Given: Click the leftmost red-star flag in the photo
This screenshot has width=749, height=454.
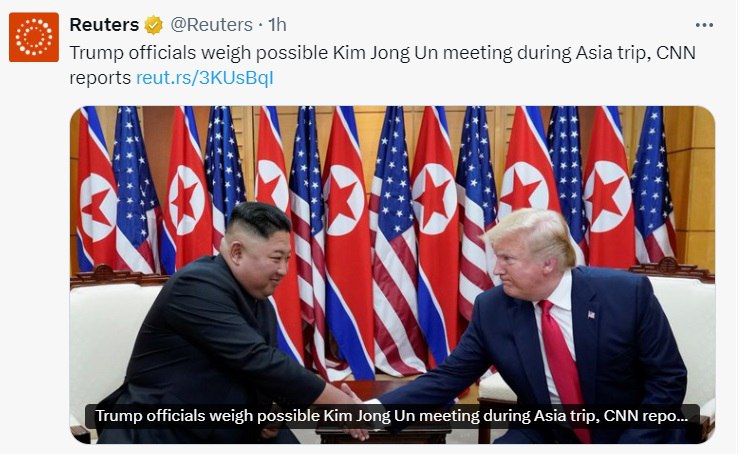Looking at the screenshot, I should pyautogui.click(x=95, y=191).
